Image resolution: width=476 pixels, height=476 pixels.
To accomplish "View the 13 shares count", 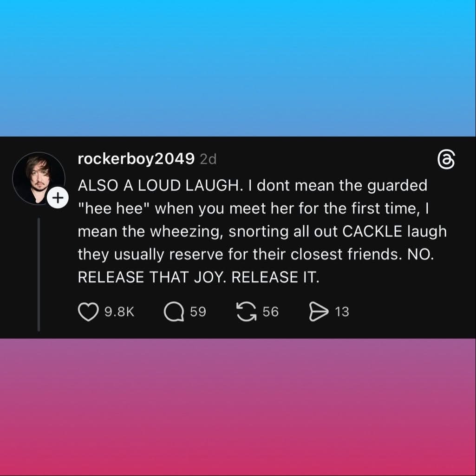I will (342, 312).
